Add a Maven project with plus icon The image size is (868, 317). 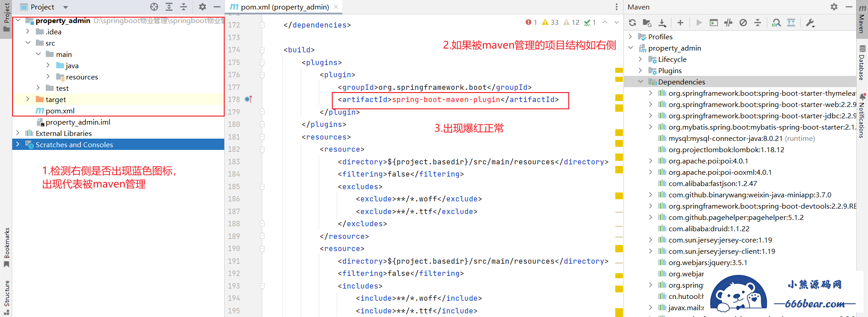point(680,23)
